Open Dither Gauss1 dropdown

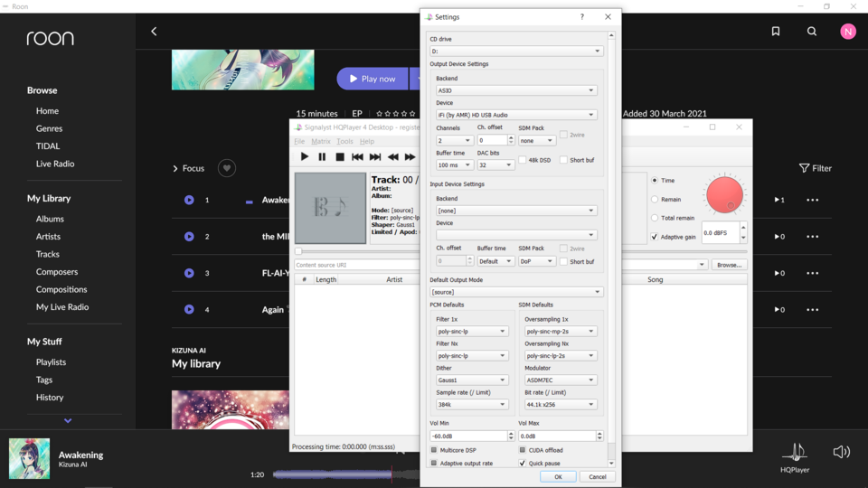(x=472, y=380)
